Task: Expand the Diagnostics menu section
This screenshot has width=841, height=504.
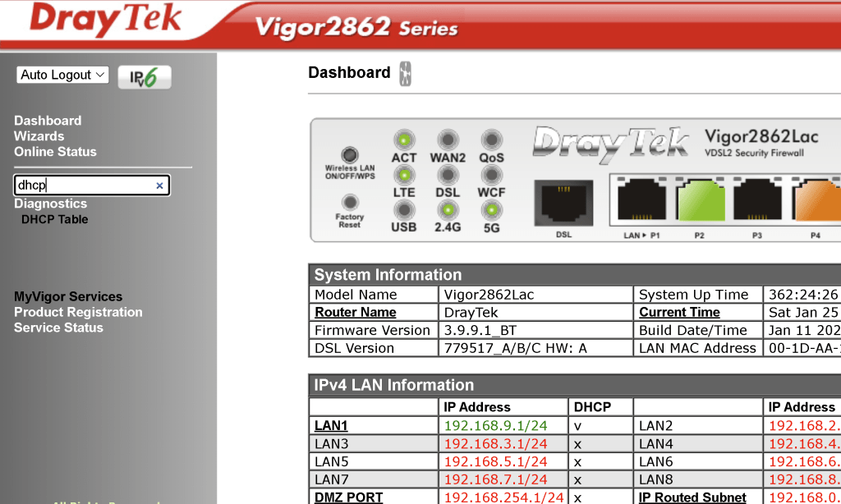Action: pyautogui.click(x=50, y=204)
